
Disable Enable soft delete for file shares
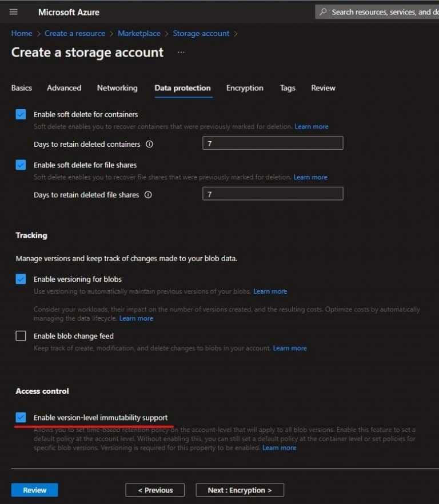[x=21, y=165]
